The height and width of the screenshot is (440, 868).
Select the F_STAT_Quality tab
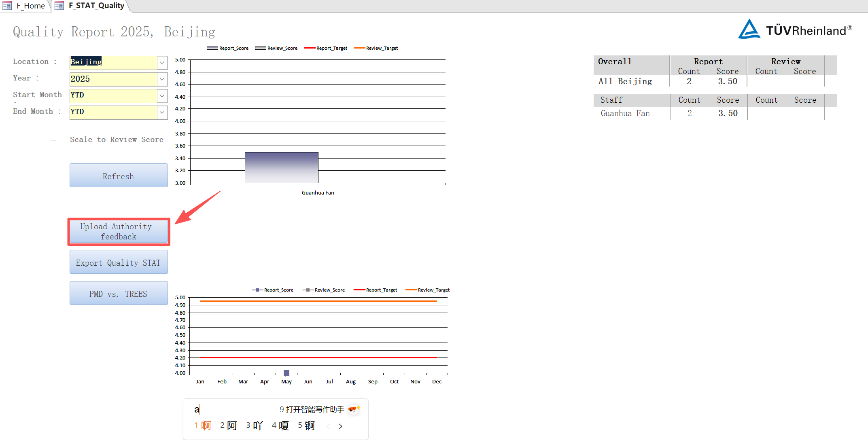tap(96, 6)
